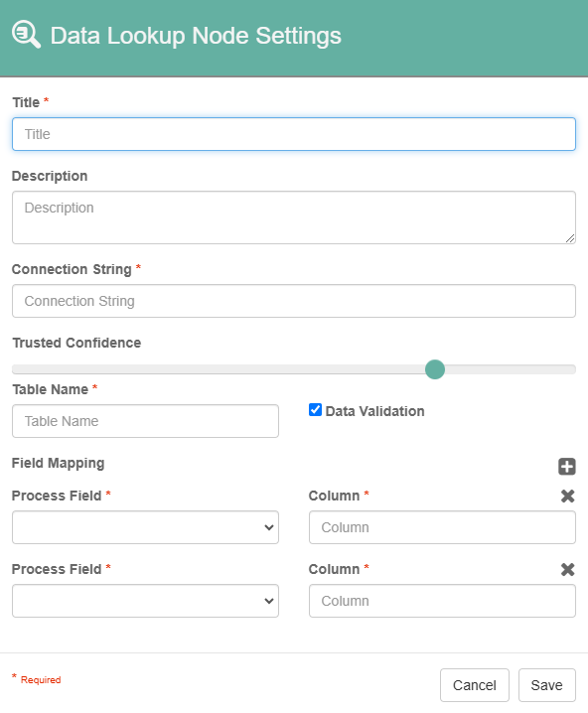Viewport: 588px width, 713px height.
Task: Click the Trusted Confidence slider track right end
Action: tap(571, 369)
